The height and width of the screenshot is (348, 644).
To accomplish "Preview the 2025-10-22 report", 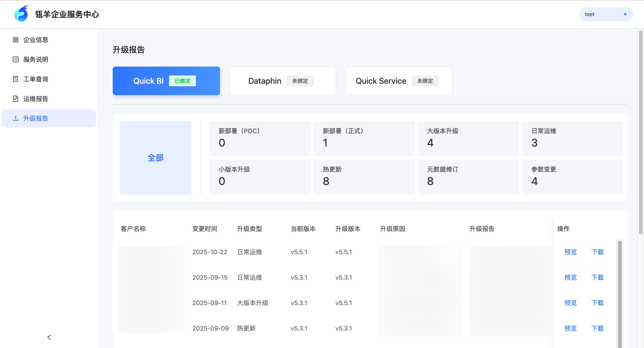I will tap(570, 252).
